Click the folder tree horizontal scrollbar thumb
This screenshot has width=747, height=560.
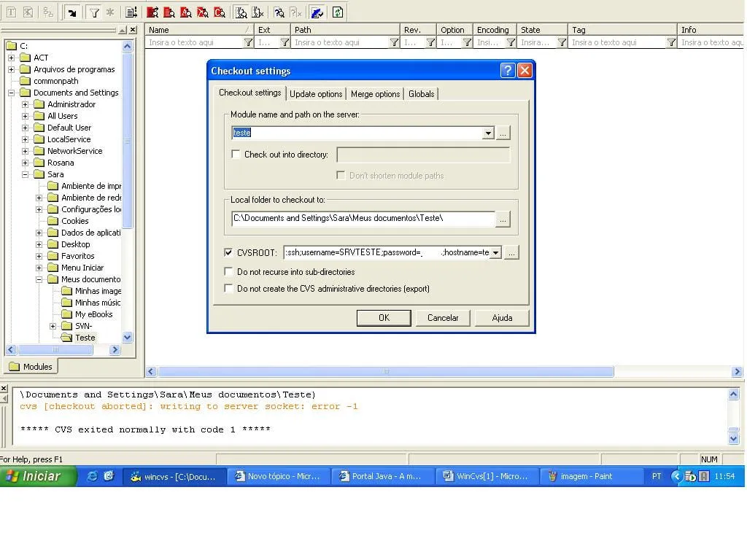click(x=55, y=349)
